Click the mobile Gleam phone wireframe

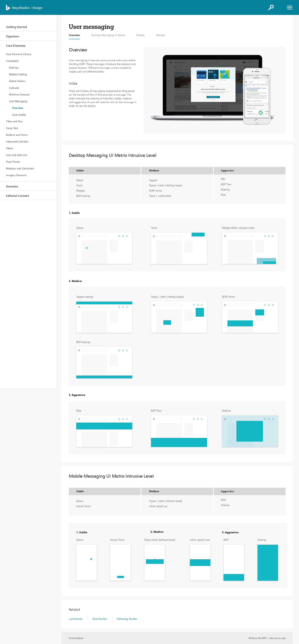pyautogui.click(x=87, y=563)
